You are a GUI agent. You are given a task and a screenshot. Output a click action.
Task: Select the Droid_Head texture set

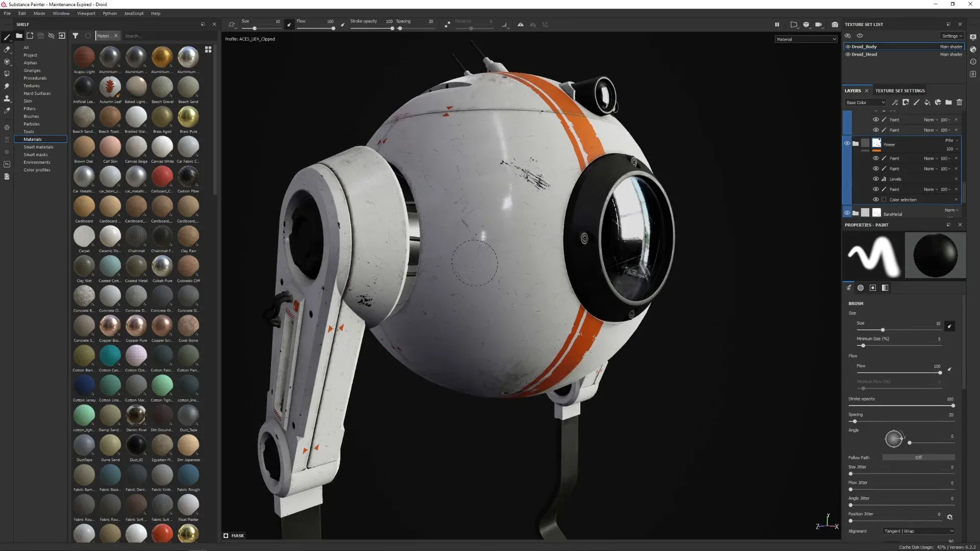coord(903,54)
